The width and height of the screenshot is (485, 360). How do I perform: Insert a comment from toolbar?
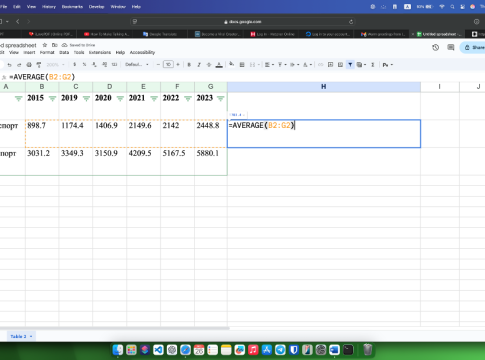point(330,65)
